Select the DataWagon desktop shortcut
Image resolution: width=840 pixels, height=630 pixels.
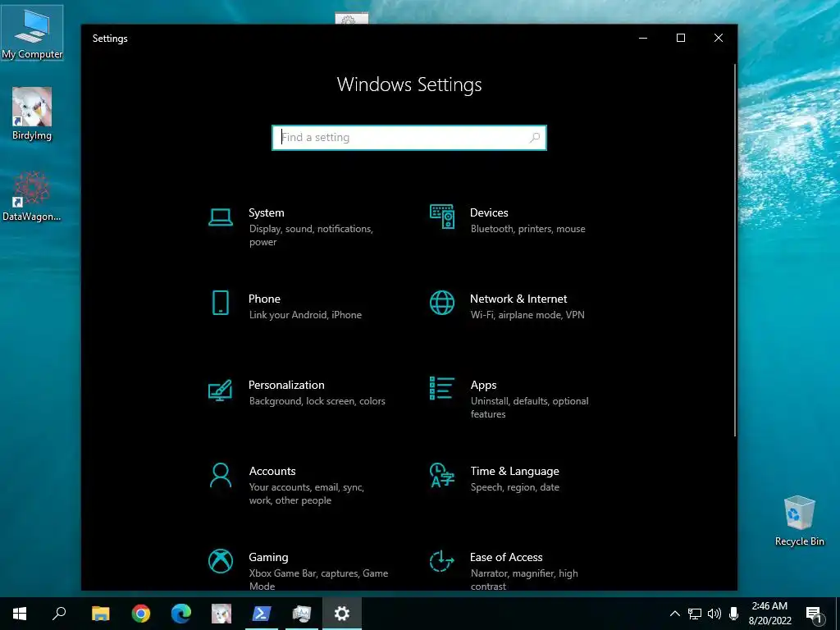(x=32, y=195)
